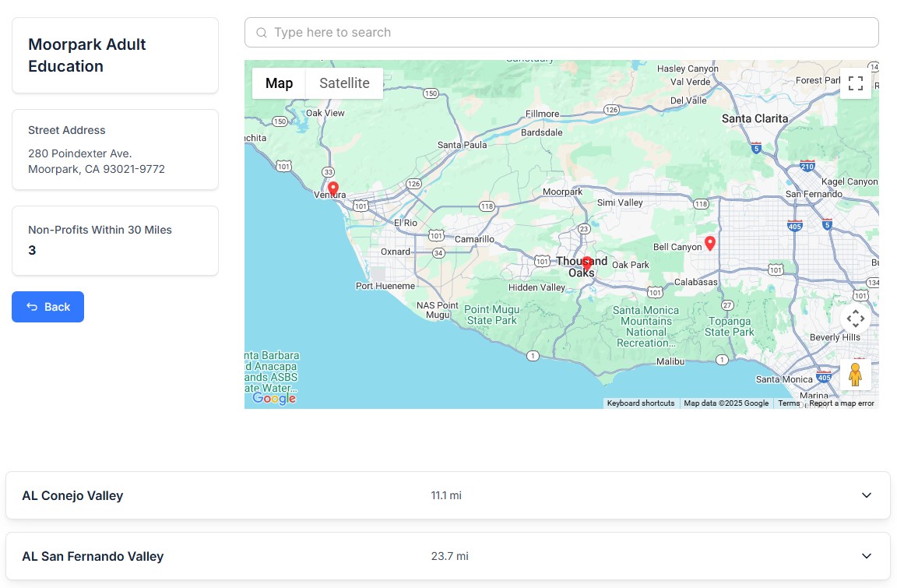Viewport: 897px width, 588px height.
Task: Focus the 'Type here to search' field
Action: (568, 33)
